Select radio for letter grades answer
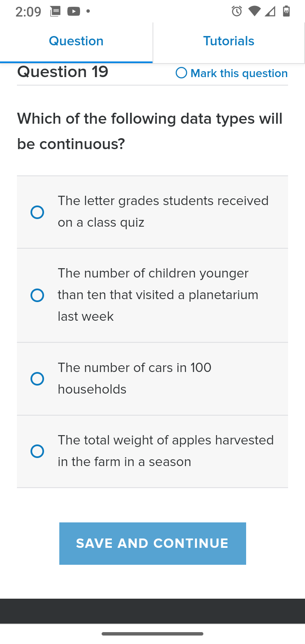 pyautogui.click(x=37, y=212)
